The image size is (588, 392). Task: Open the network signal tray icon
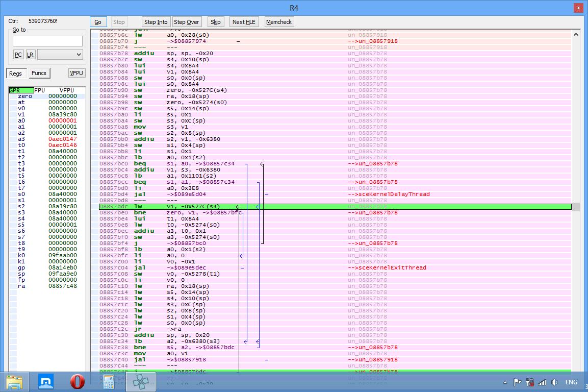pos(542,382)
